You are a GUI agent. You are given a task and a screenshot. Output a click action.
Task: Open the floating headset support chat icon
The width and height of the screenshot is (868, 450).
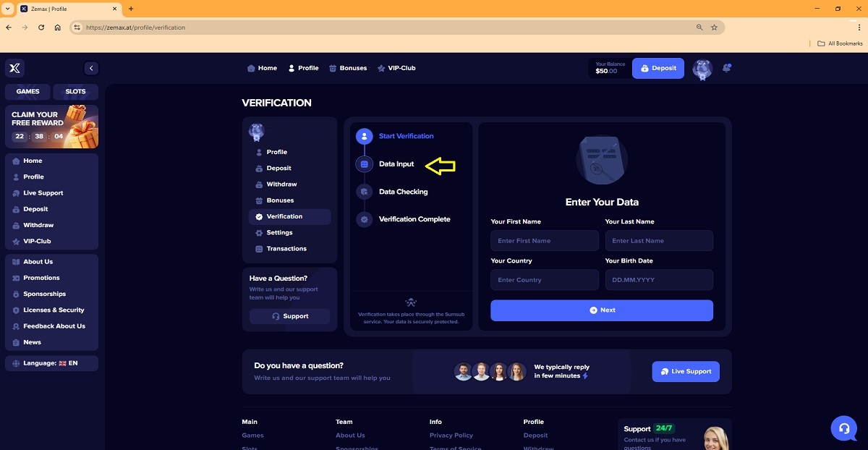[x=843, y=428]
